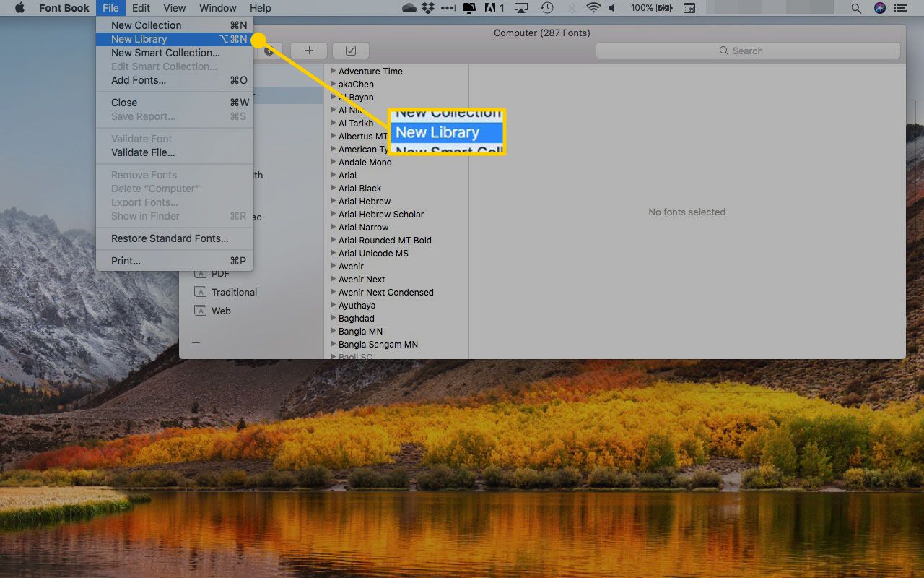Viewport: 924px width, 578px height.
Task: Expand the Arial Black font family
Action: 333,188
